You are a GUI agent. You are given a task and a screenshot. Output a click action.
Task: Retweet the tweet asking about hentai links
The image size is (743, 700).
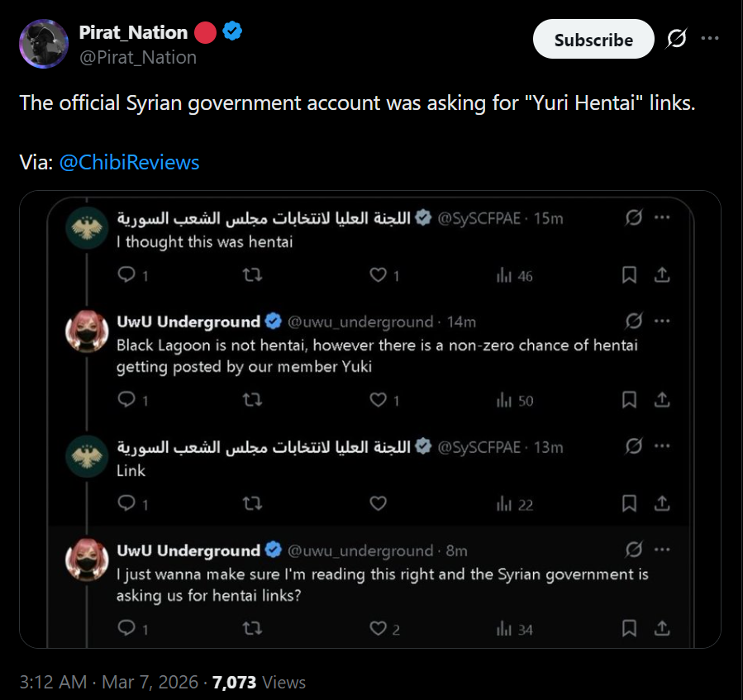click(x=253, y=628)
